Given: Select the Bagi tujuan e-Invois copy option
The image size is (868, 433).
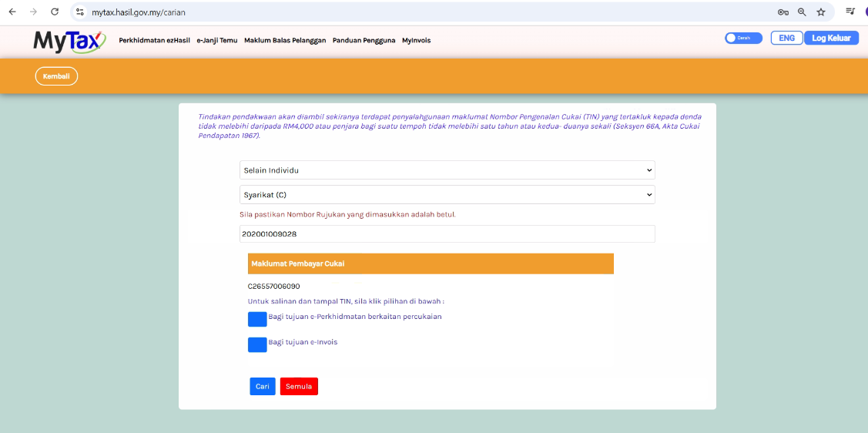Looking at the screenshot, I should [257, 344].
